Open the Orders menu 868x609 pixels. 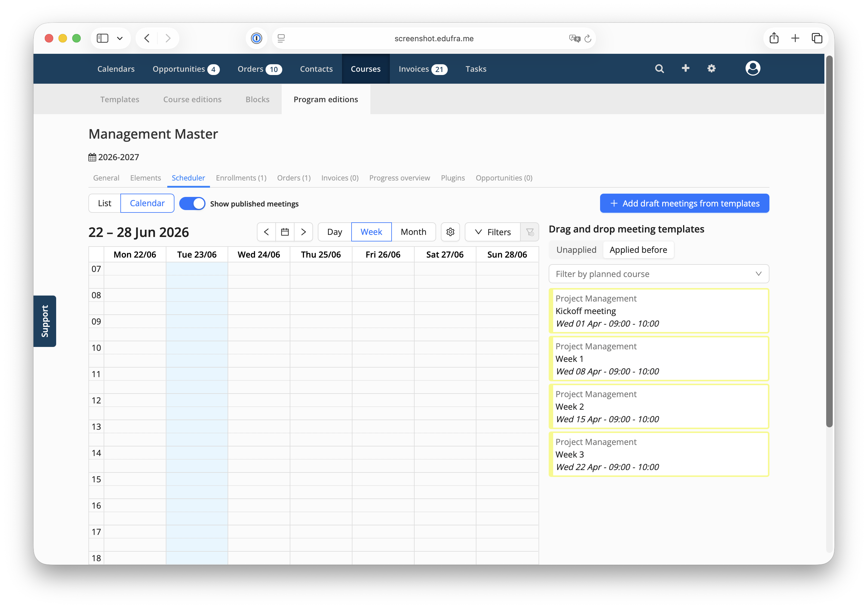pos(260,69)
